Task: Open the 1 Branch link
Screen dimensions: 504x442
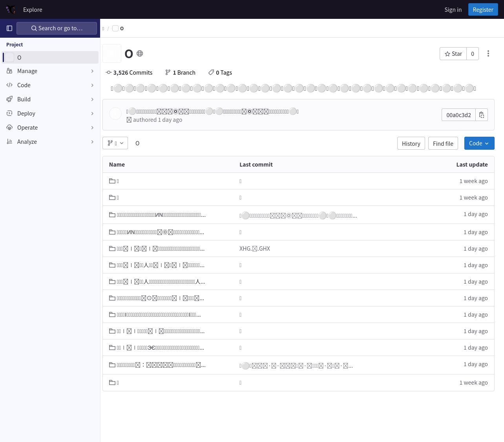Action: click(180, 73)
